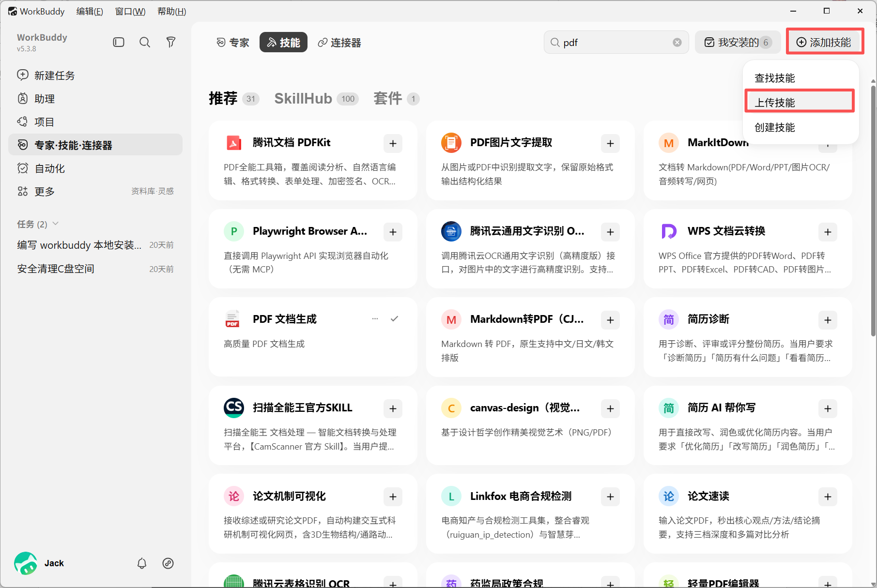Show 我安装的 skills list
Screen dimensions: 877x588
738,42
